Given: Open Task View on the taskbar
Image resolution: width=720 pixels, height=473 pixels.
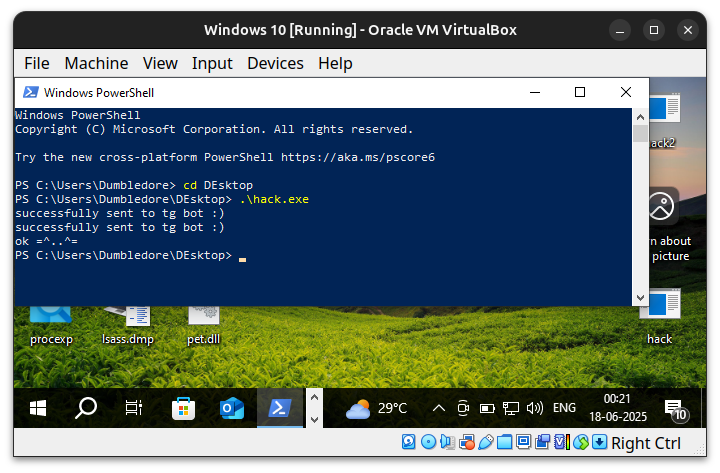Looking at the screenshot, I should [x=134, y=408].
